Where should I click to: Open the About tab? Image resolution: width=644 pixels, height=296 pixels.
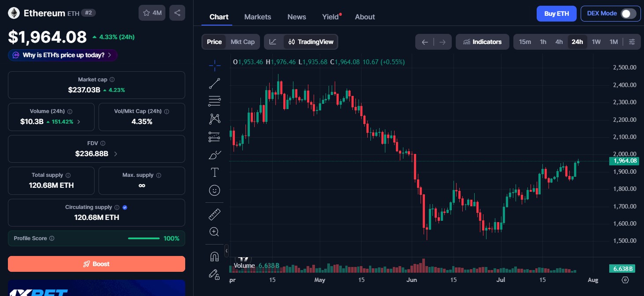coord(365,17)
